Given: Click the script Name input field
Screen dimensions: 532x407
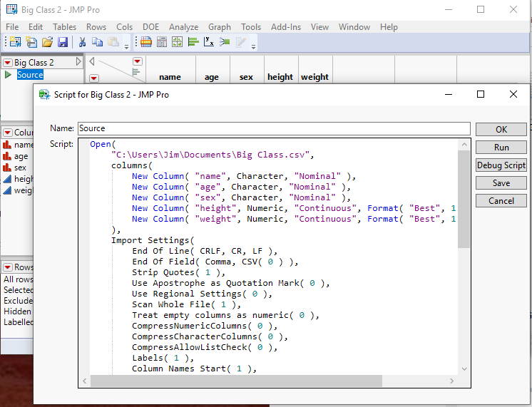Looking at the screenshot, I should pos(274,128).
